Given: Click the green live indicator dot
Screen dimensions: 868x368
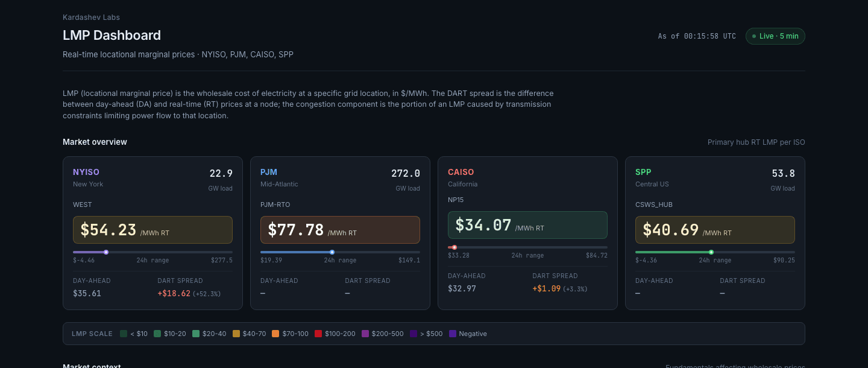Looking at the screenshot, I should (754, 36).
